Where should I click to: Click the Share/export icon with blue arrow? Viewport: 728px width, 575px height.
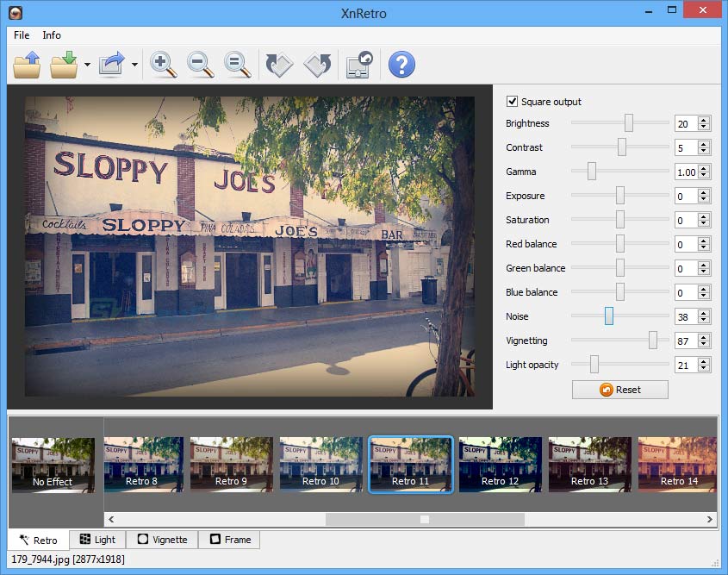112,65
